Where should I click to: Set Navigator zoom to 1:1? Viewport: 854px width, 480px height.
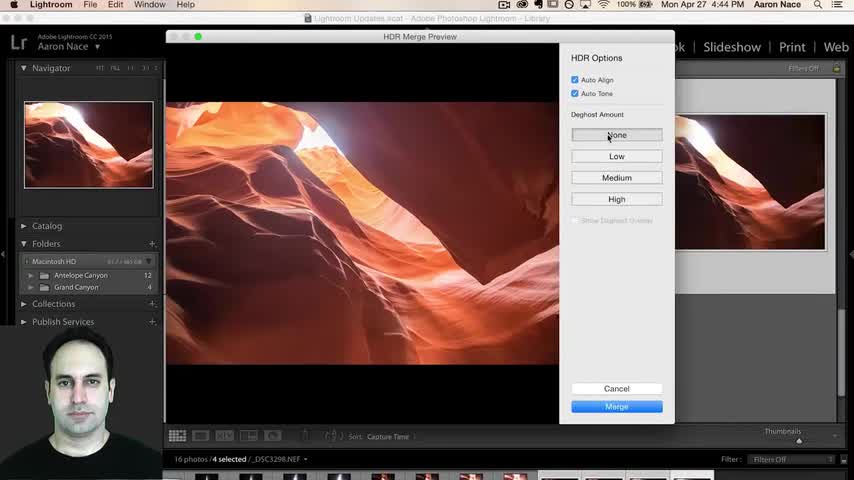pyautogui.click(x=131, y=68)
